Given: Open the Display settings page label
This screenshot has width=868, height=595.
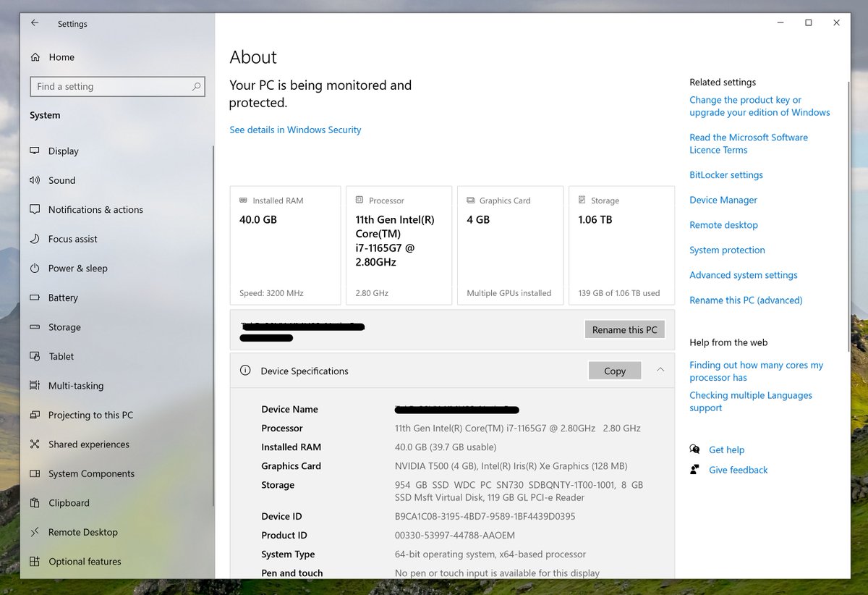Looking at the screenshot, I should (63, 151).
